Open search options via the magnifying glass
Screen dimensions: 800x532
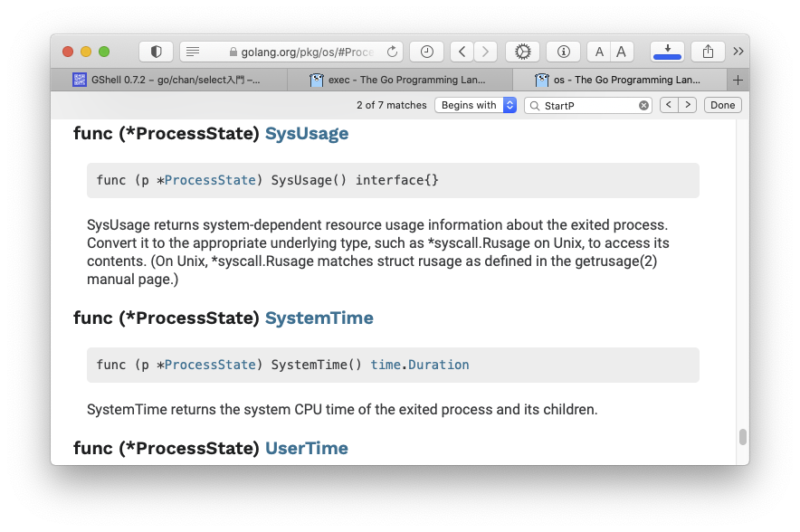(x=534, y=106)
